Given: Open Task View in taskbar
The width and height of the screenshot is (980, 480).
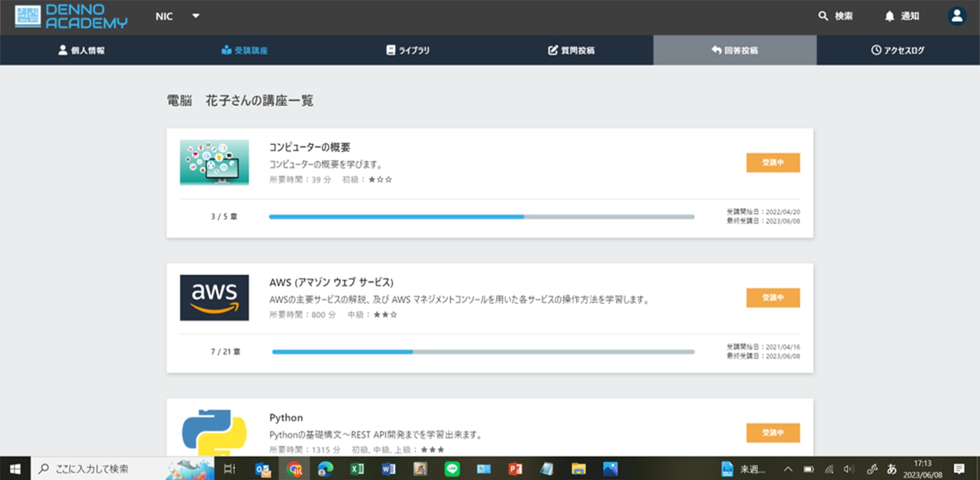Looking at the screenshot, I should coord(230,469).
